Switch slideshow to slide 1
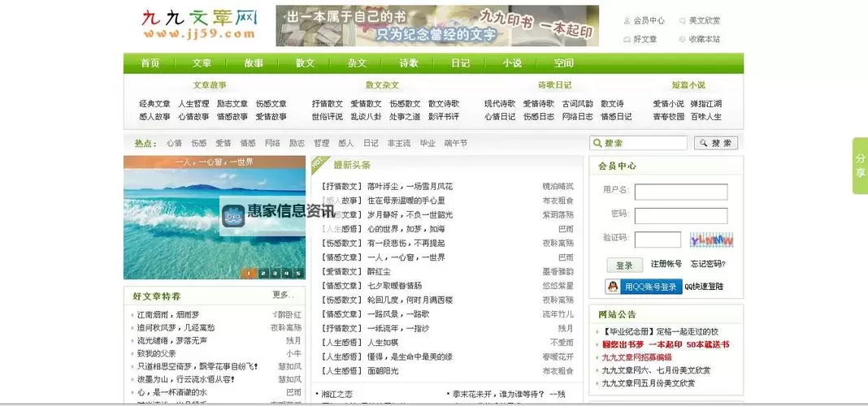Viewport: 868px width, 406px height. tap(250, 274)
